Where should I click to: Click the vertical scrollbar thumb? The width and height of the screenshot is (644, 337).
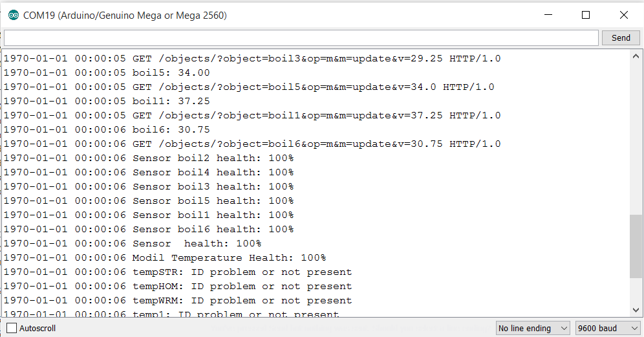[x=636, y=246]
